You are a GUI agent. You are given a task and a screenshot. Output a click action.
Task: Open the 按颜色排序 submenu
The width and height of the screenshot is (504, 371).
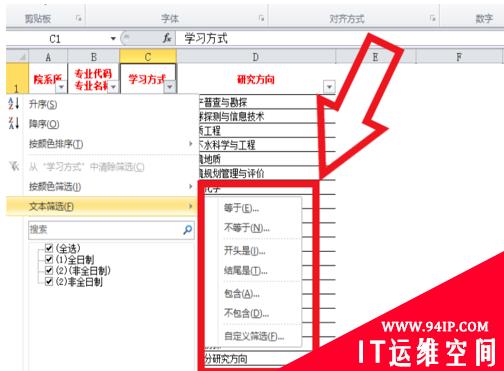(110, 144)
